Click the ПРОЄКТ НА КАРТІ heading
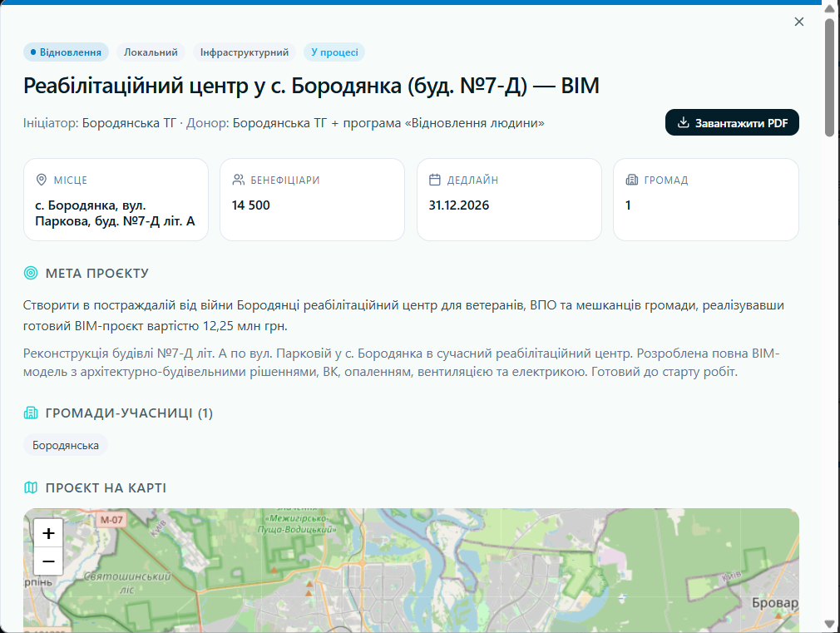This screenshot has width=840, height=633. [x=106, y=487]
